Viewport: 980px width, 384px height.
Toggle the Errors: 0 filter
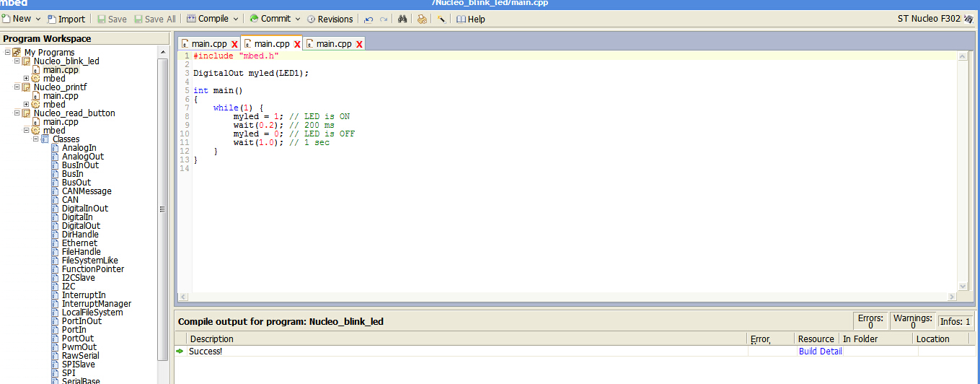click(x=870, y=321)
